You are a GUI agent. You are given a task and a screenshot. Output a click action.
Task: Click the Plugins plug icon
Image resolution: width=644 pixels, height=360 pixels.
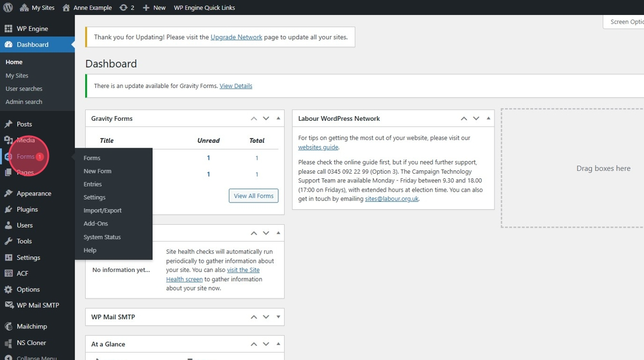[x=8, y=209]
